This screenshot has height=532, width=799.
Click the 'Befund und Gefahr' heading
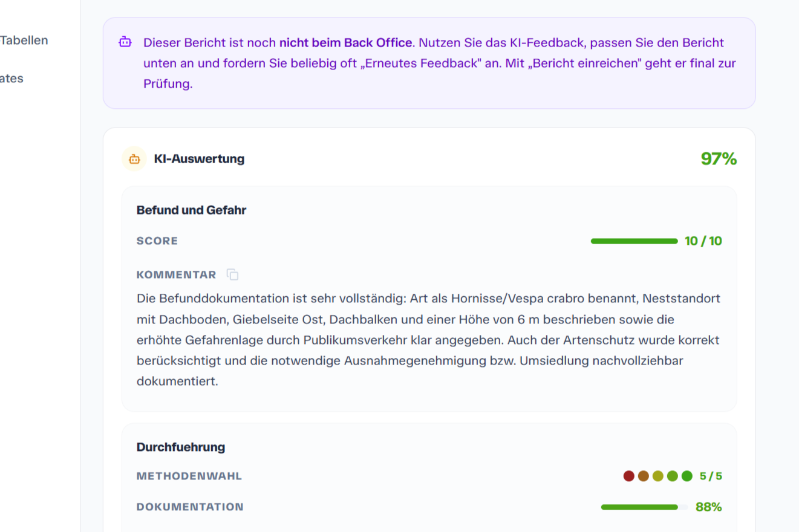(191, 210)
